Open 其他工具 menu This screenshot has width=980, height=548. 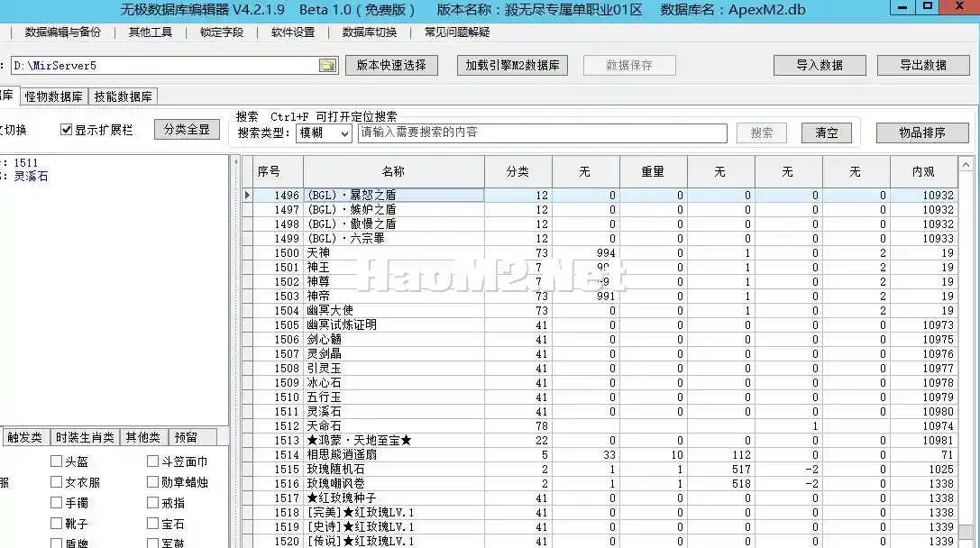click(150, 32)
